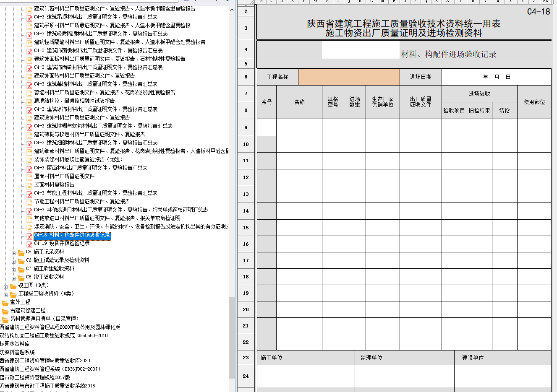Click the 出厂质量证明文件 column header
The height and width of the screenshot is (392, 557).
coord(421,102)
